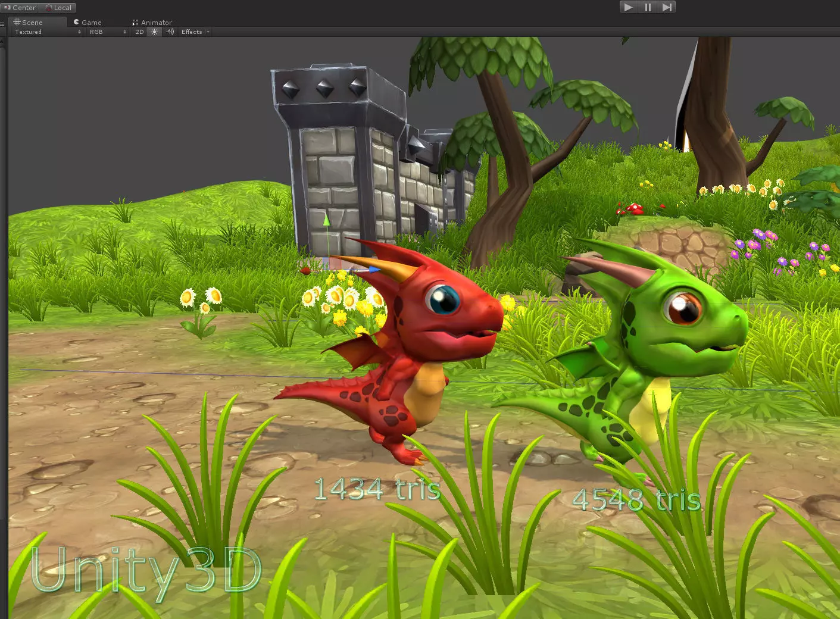
Task: Advance one frame with the step button
Action: point(667,7)
